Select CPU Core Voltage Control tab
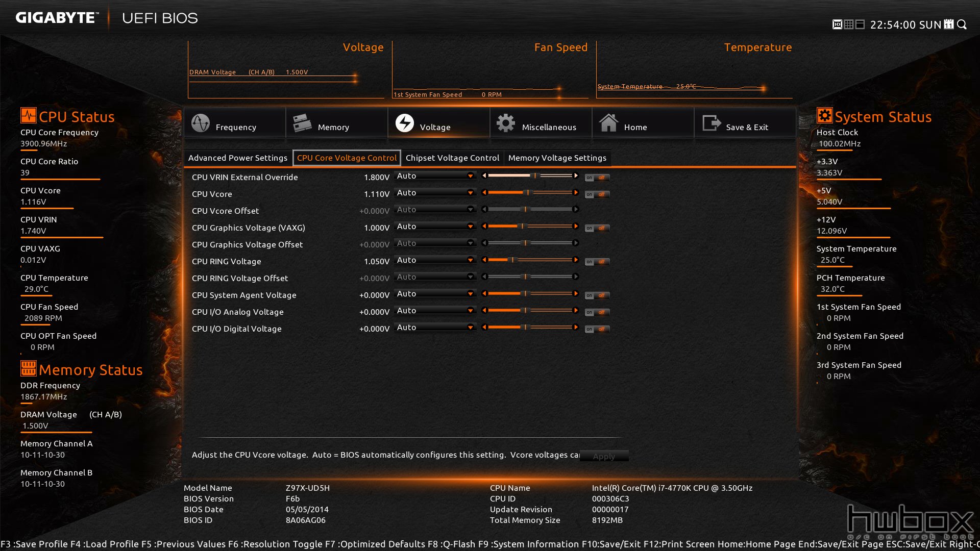This screenshot has width=980, height=551. [x=347, y=158]
